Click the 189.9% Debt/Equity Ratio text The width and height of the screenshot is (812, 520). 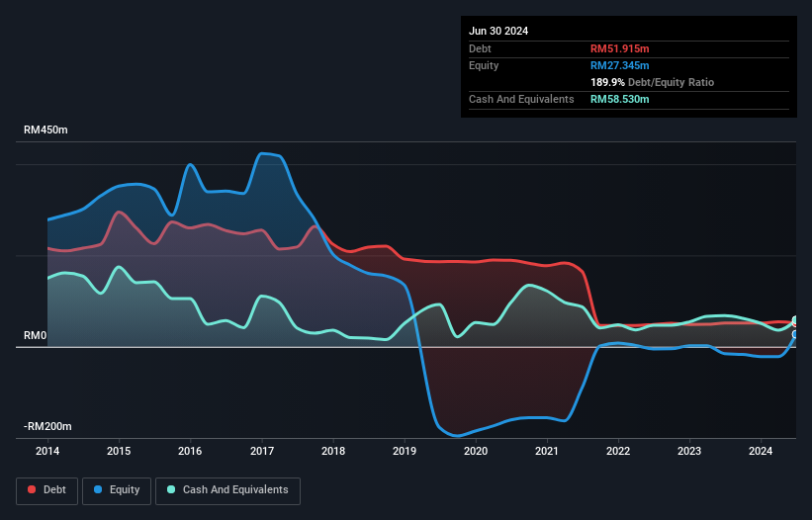(x=652, y=82)
